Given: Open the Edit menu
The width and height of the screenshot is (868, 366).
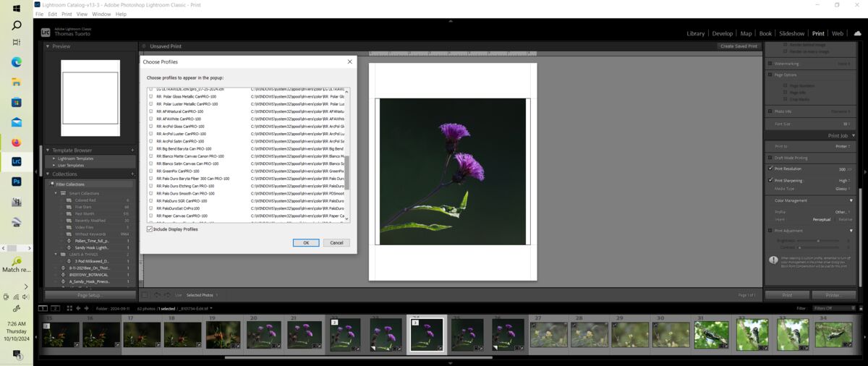Looking at the screenshot, I should click(53, 14).
